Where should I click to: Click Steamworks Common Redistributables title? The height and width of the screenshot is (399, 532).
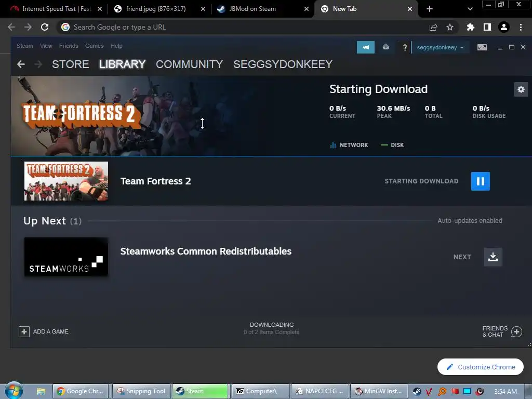(206, 251)
